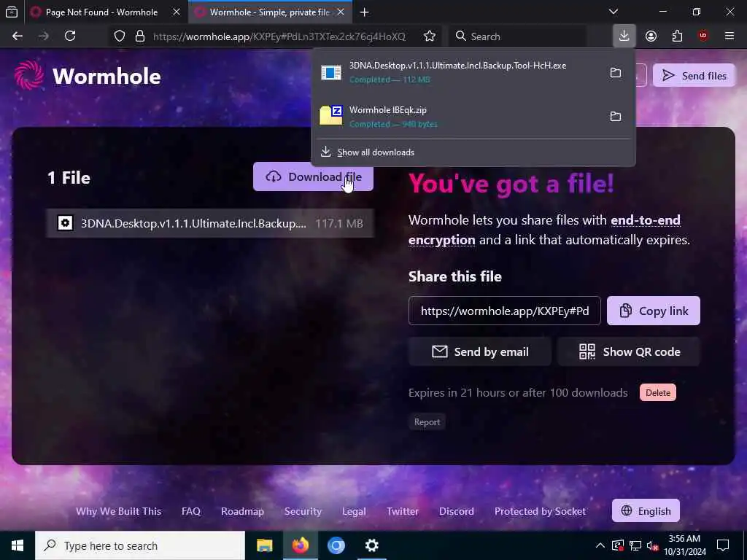This screenshot has height=560, width=747.
Task: Click the Report button
Action: pos(427,422)
